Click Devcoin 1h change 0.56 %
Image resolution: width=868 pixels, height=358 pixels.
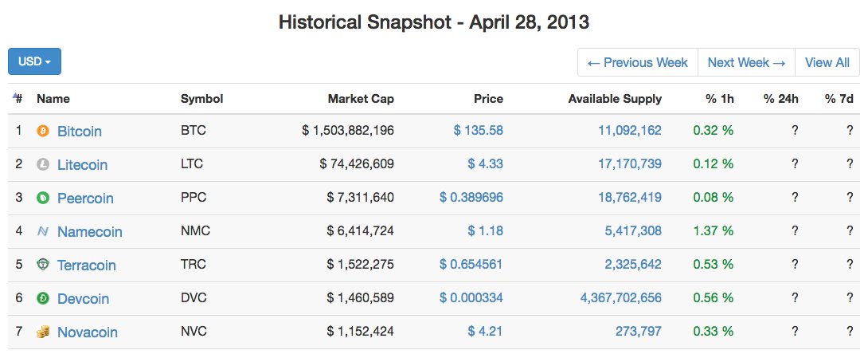[x=713, y=297]
